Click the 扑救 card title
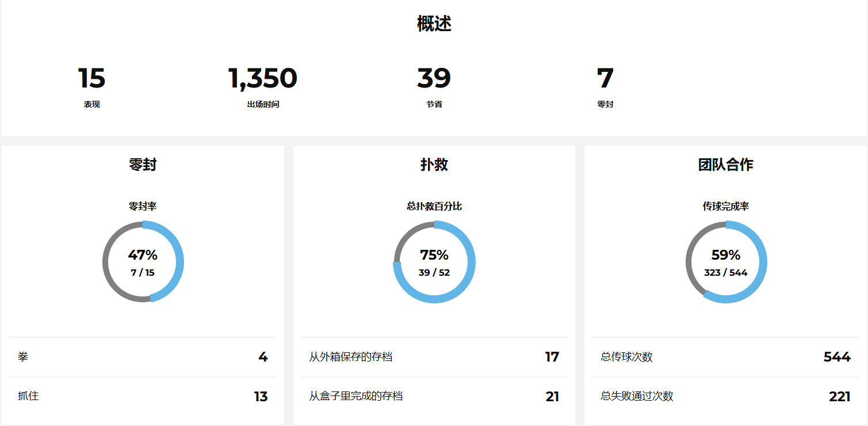Image resolution: width=868 pixels, height=426 pixels. point(434,165)
